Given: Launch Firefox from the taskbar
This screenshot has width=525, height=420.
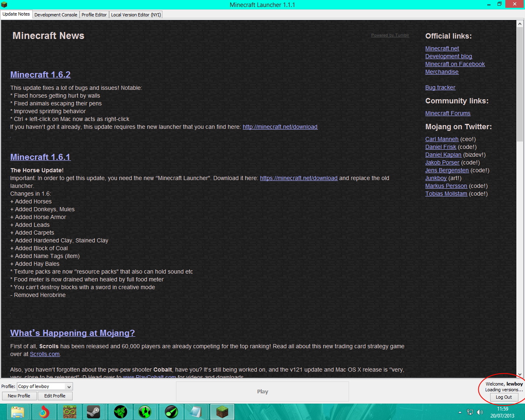Looking at the screenshot, I should [44, 412].
